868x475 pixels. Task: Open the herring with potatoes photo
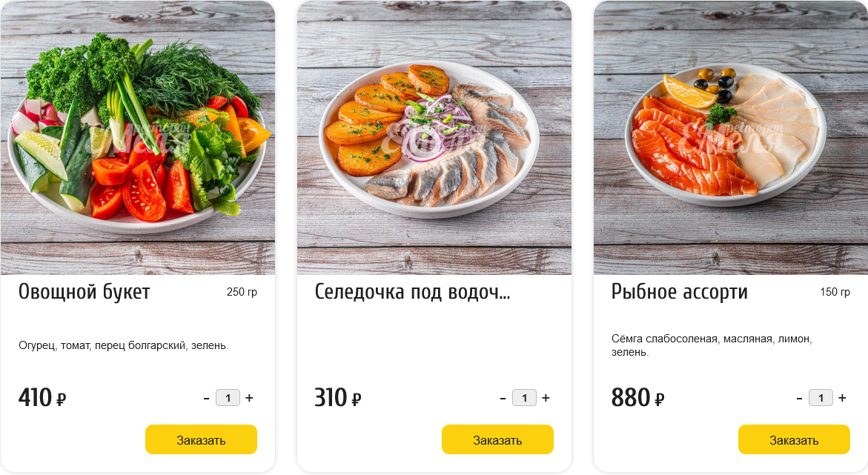click(x=434, y=137)
